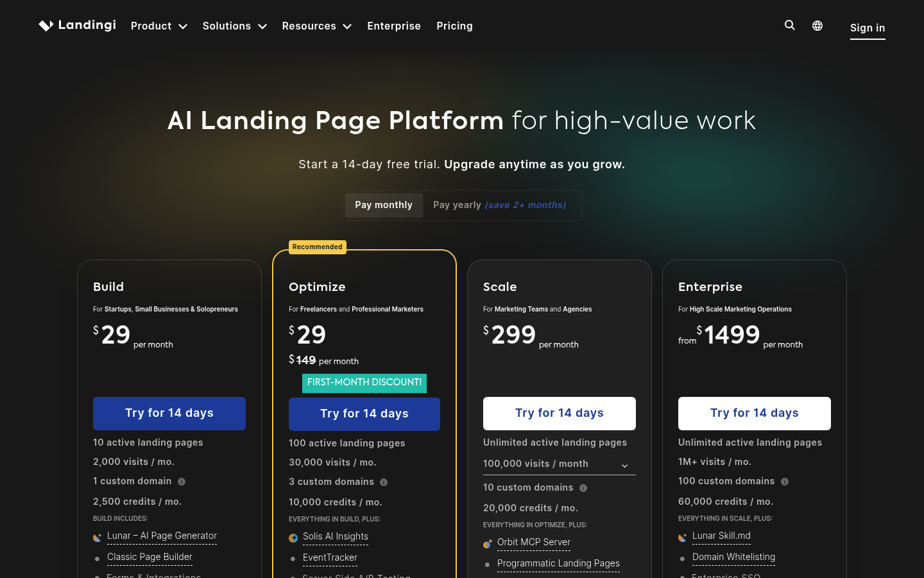Click the Solis AI Insights icon
Viewport: 924px width, 578px height.
(x=293, y=538)
